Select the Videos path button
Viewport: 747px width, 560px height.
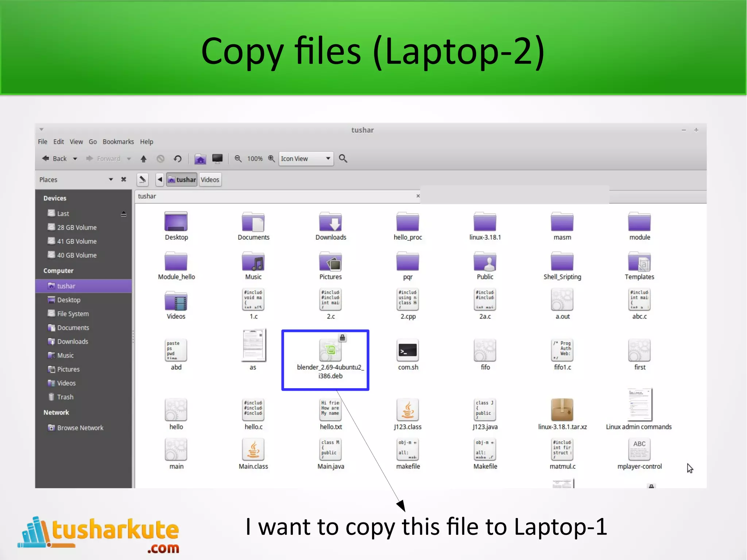[210, 179]
